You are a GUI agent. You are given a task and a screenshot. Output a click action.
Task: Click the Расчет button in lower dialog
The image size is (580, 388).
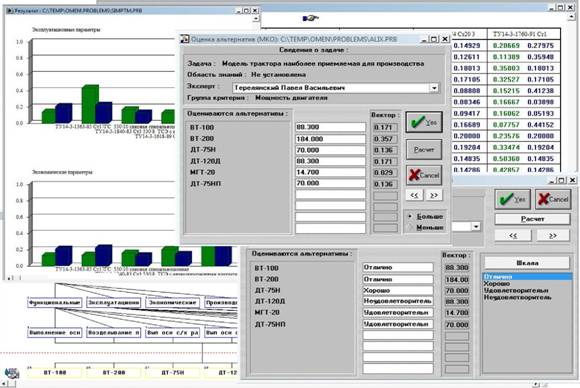(x=532, y=219)
